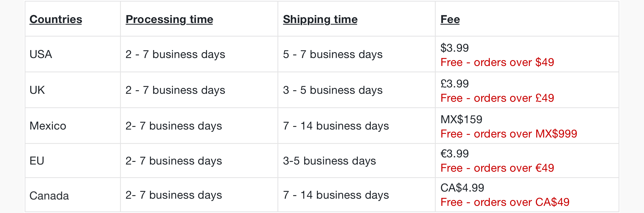Viewport: 644px width, 213px height.
Task: Click the red 'Free - orders over $49' text
Action: click(497, 62)
